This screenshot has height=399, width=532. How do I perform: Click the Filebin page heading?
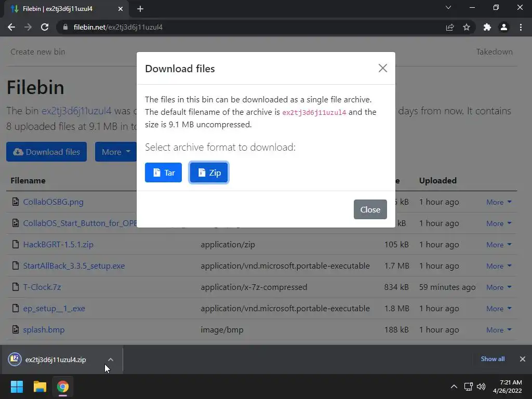pos(35,87)
